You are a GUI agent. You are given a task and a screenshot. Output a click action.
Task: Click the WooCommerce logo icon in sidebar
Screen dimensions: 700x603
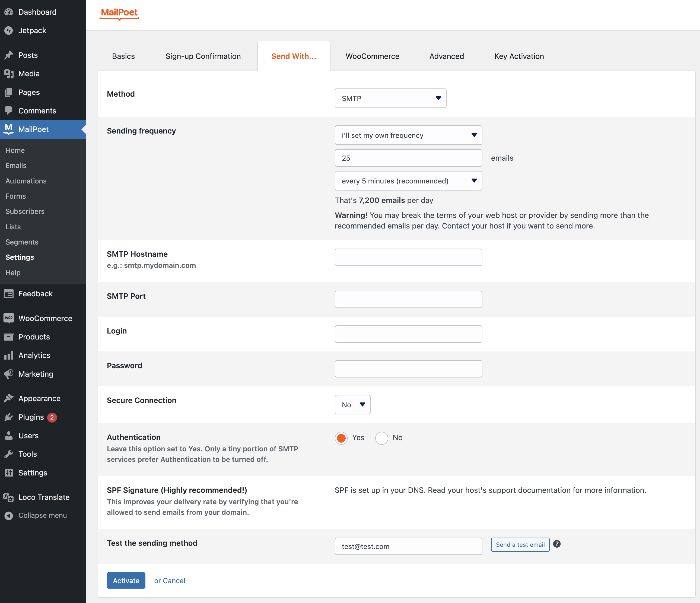click(x=8, y=318)
